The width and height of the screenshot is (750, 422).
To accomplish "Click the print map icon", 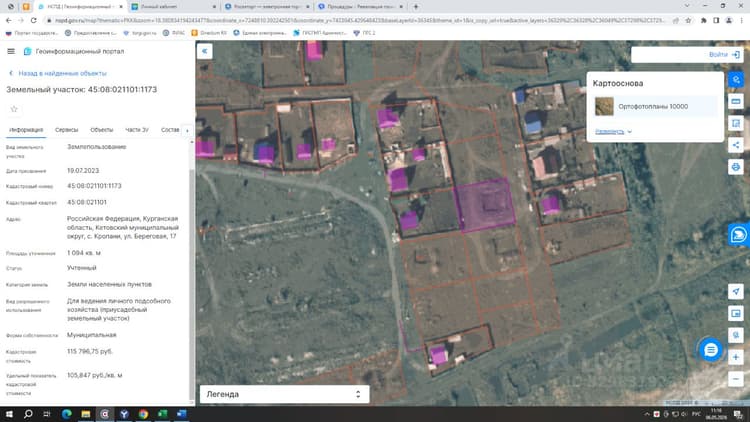I will 736,167.
